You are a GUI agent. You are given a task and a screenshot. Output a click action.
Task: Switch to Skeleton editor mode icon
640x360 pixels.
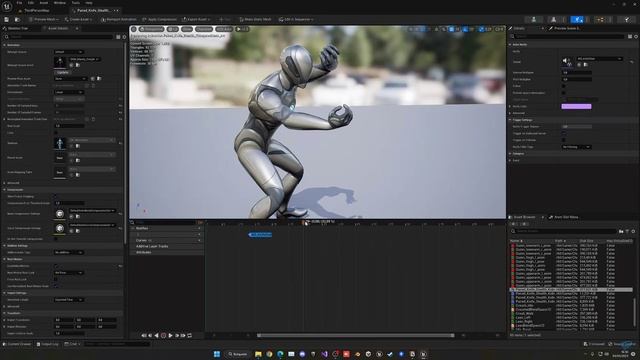pos(533,19)
